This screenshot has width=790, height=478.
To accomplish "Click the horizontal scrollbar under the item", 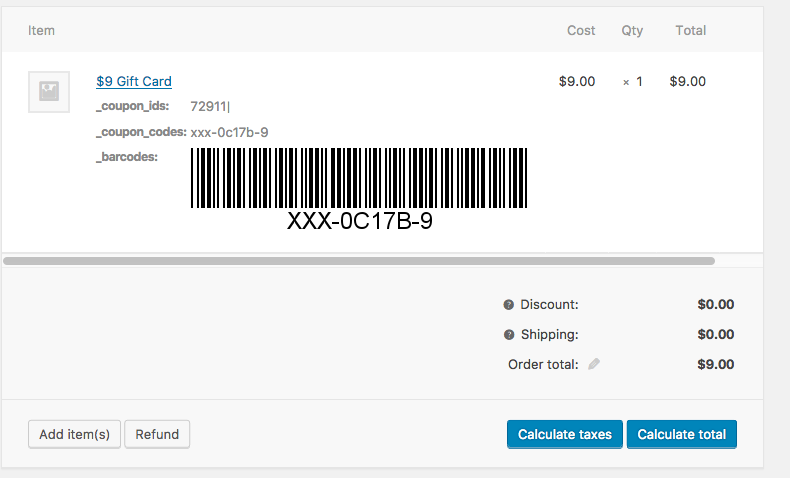I will pyautogui.click(x=360, y=261).
